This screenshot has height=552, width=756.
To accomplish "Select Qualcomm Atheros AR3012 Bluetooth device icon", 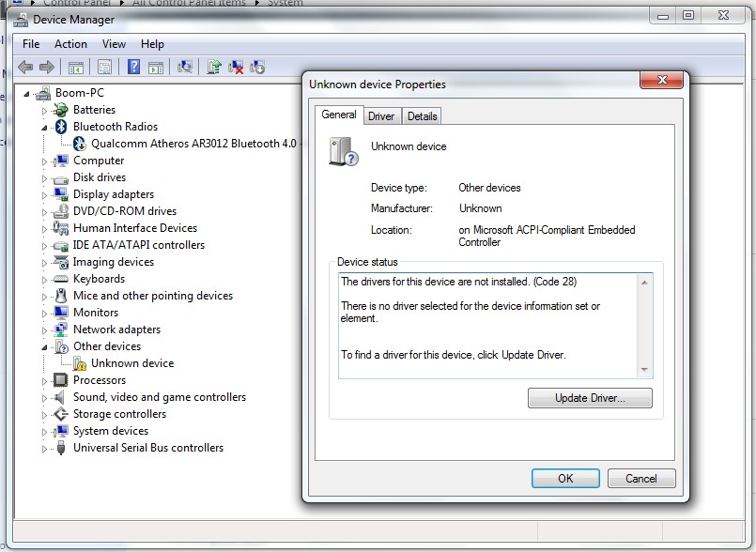I will coord(79,144).
